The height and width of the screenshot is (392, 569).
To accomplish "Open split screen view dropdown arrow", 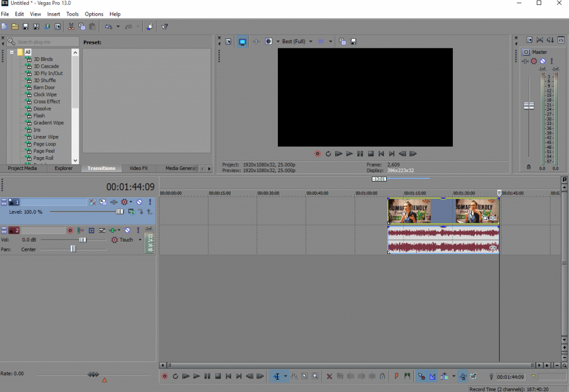I will click(278, 41).
